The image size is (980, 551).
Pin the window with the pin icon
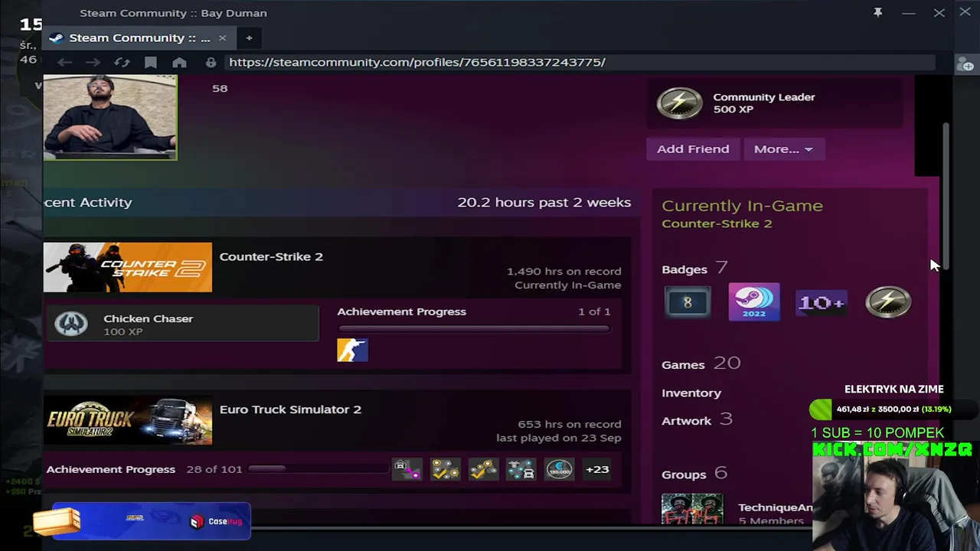point(878,12)
